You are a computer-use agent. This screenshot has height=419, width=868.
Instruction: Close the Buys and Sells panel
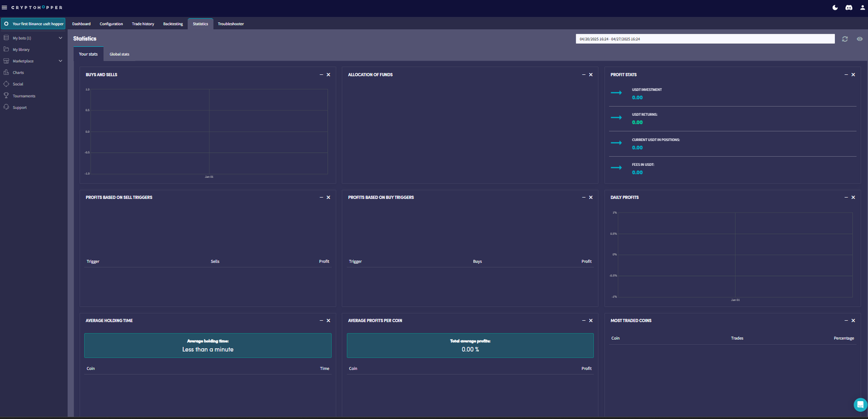pyautogui.click(x=328, y=75)
